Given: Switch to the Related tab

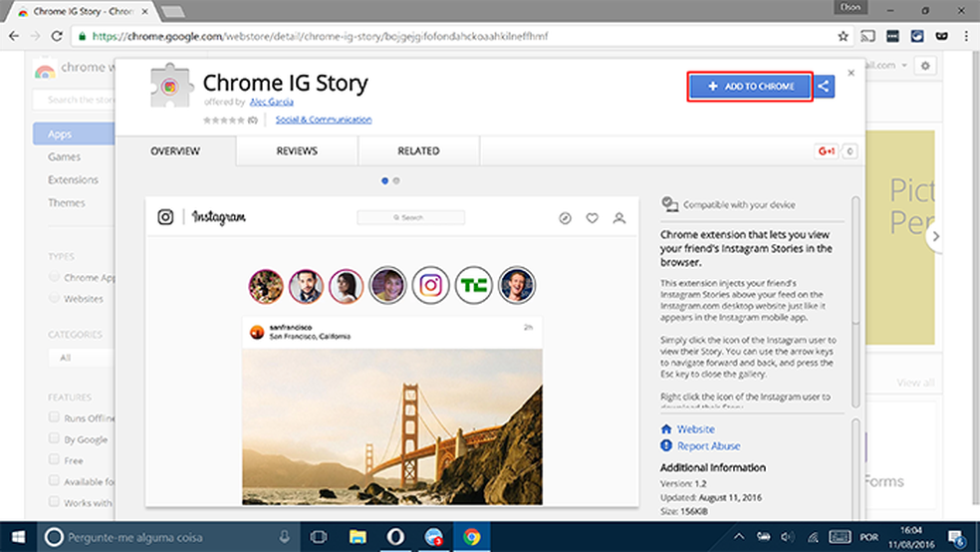Looking at the screenshot, I should (418, 151).
